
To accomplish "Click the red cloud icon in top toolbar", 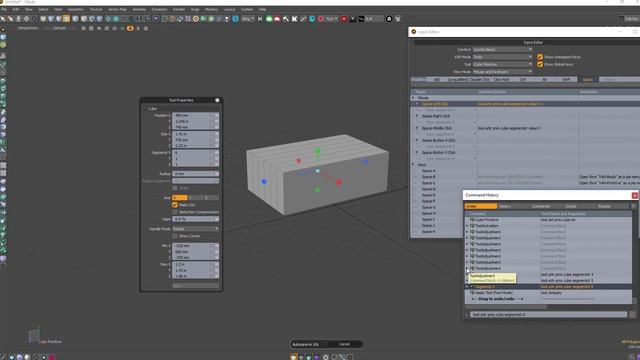I will [x=277, y=19].
